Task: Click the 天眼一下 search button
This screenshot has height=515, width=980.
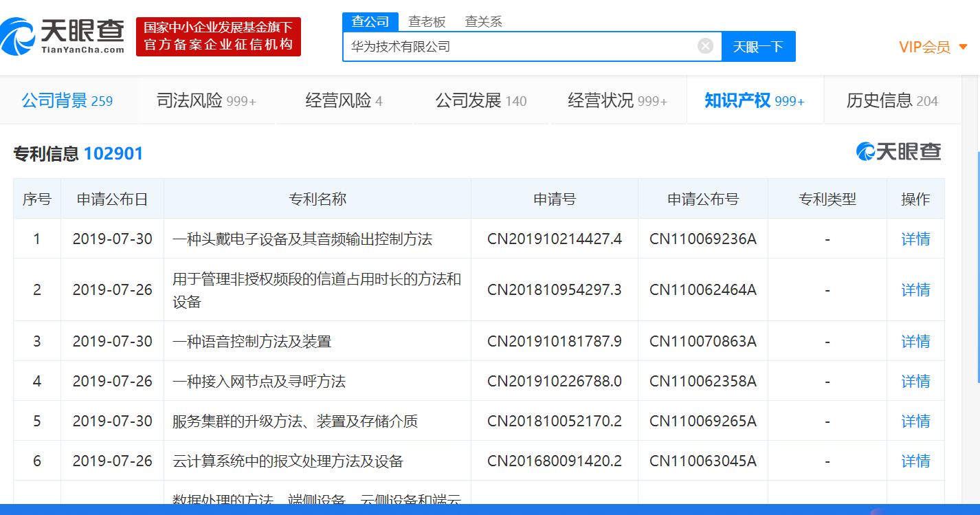Action: [x=758, y=46]
